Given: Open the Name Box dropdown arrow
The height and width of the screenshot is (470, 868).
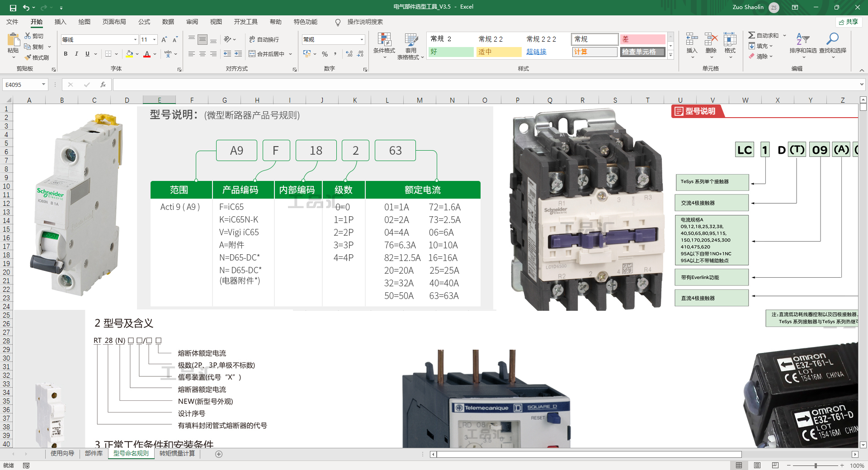Looking at the screenshot, I should (43, 85).
